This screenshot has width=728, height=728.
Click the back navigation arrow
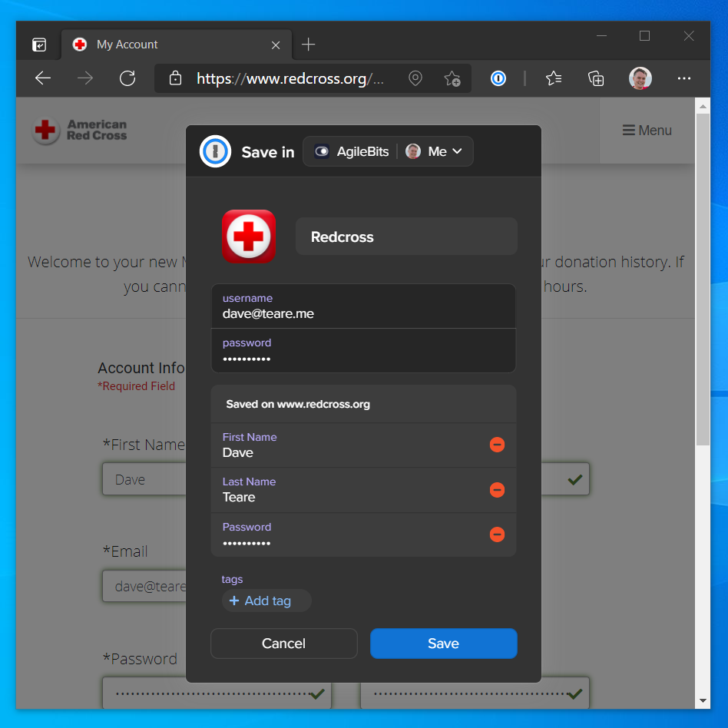pos(42,78)
